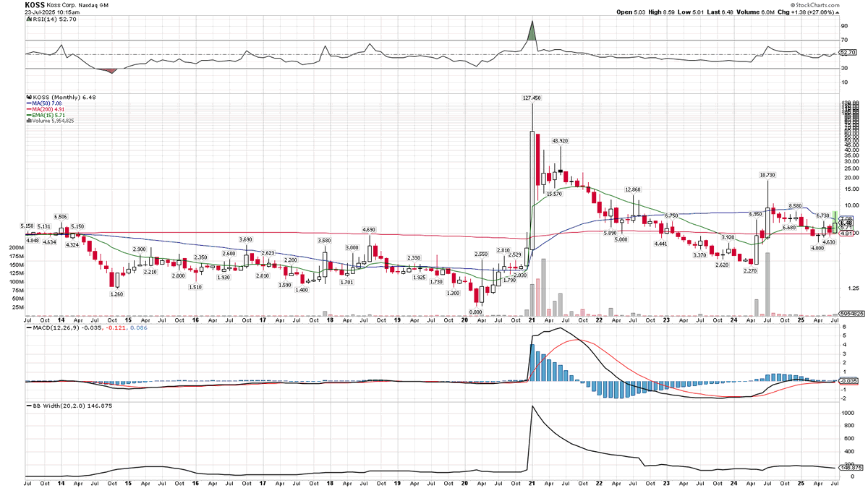
Task: Click the '© StockCharts.com' attribution
Action: tap(814, 4)
